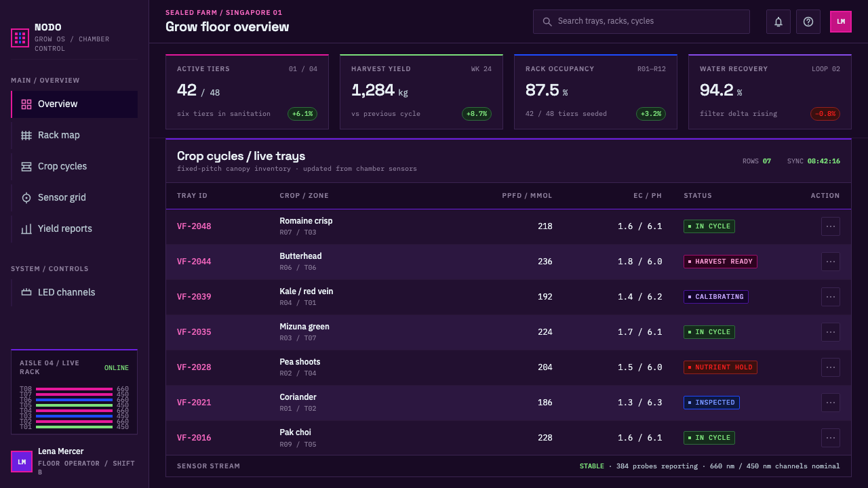The height and width of the screenshot is (488, 868).
Task: Open actions menu for tray VF-2039
Action: [x=831, y=297]
